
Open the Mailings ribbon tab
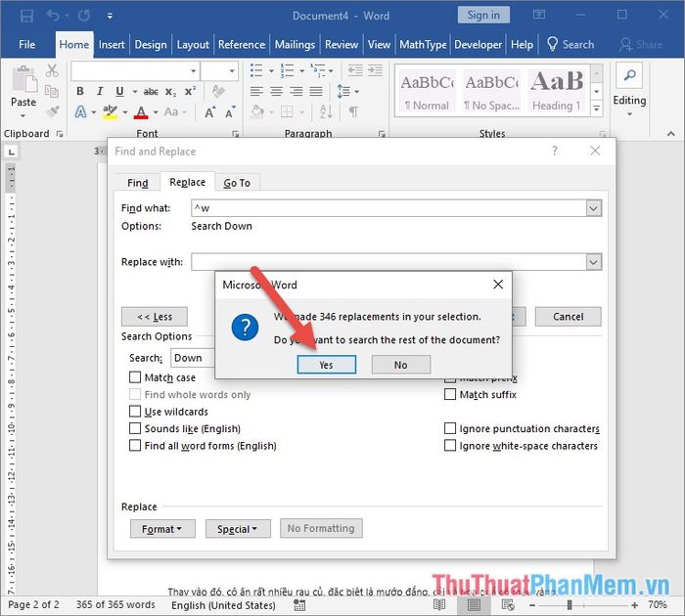[295, 45]
